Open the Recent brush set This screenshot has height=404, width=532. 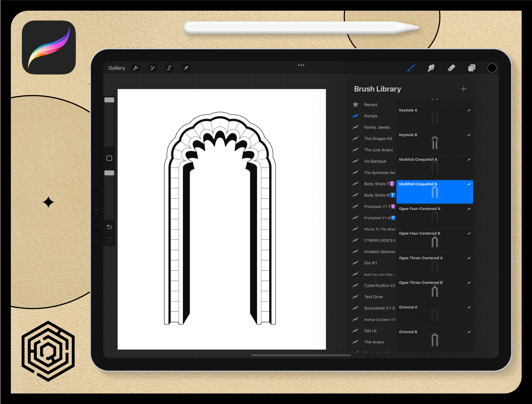pyautogui.click(x=371, y=105)
